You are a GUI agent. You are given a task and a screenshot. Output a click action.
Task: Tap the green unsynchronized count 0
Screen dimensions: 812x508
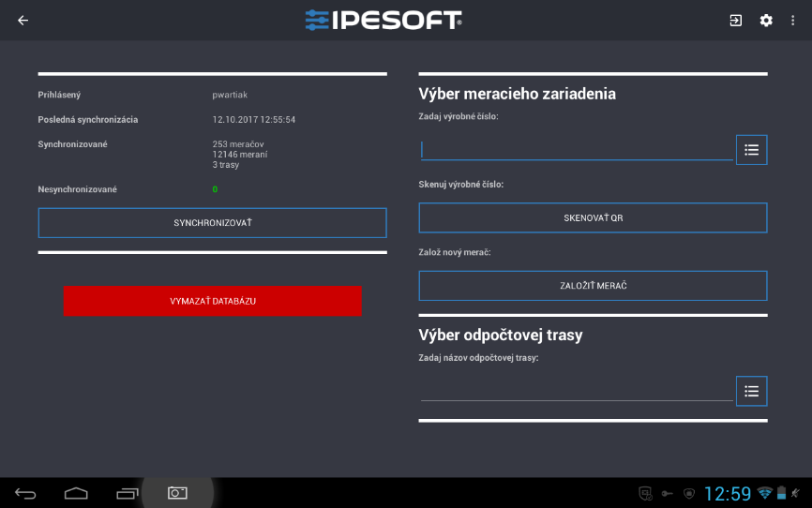[215, 189]
